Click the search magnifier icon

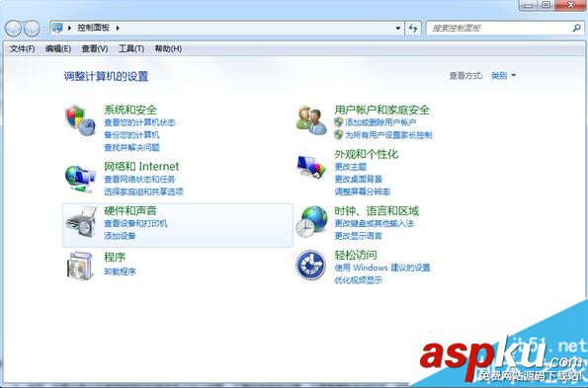point(576,28)
